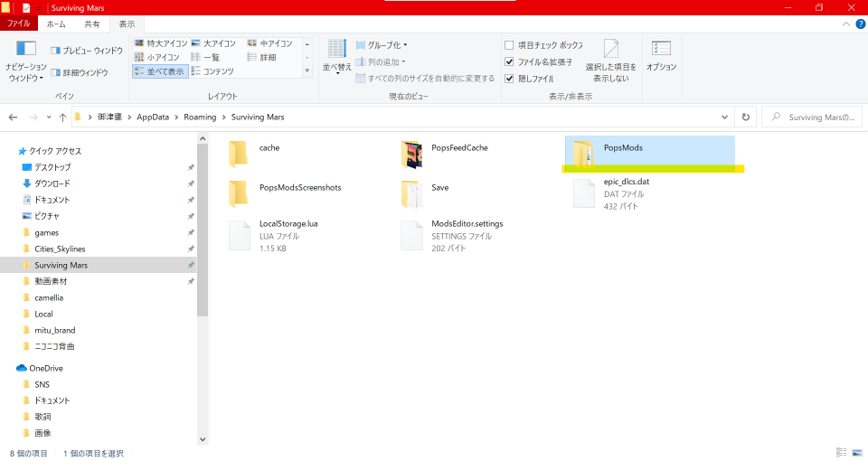This screenshot has width=868, height=461.
Task: Open the quick access toolbar customize dropdown
Action: (x=39, y=9)
